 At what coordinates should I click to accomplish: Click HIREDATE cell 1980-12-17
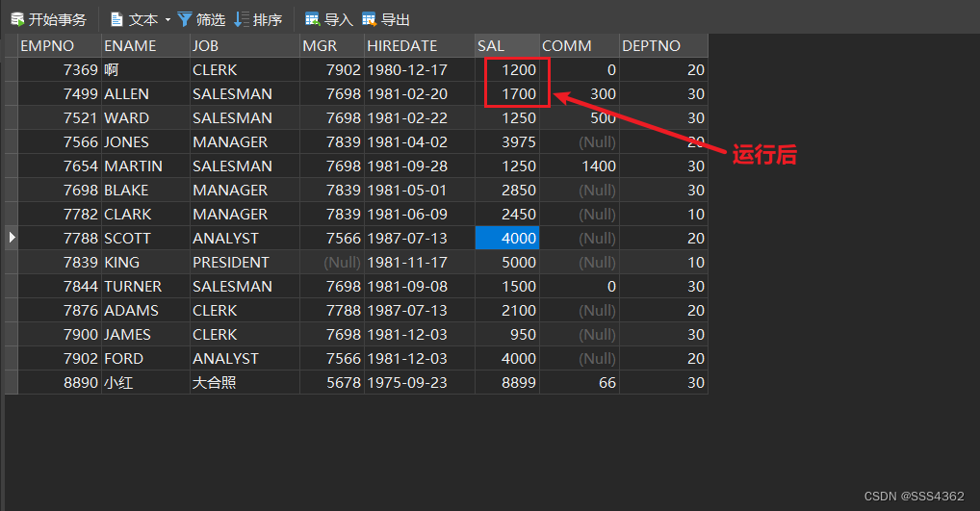pyautogui.click(x=420, y=70)
